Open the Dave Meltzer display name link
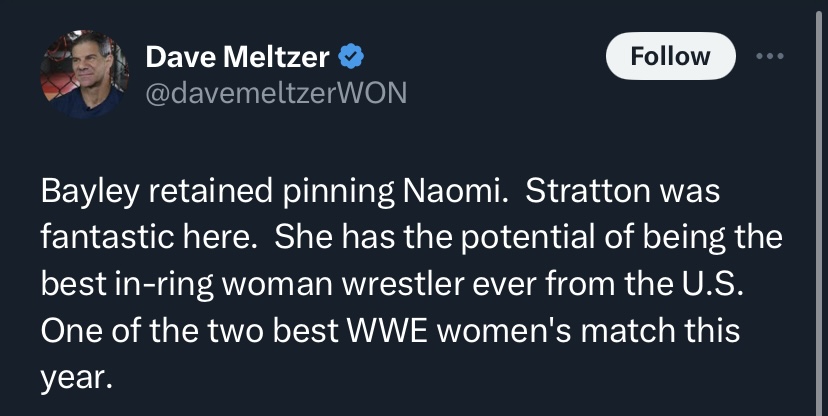This screenshot has height=416, width=828. pos(237,58)
